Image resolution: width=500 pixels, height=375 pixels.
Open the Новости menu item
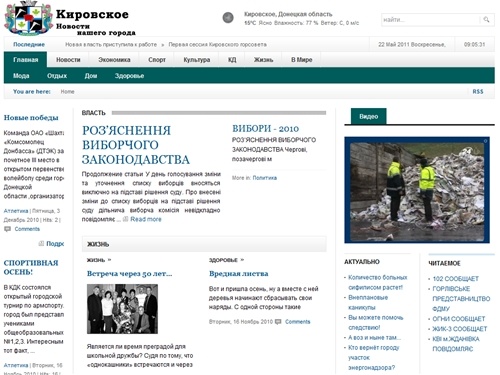pos(68,60)
